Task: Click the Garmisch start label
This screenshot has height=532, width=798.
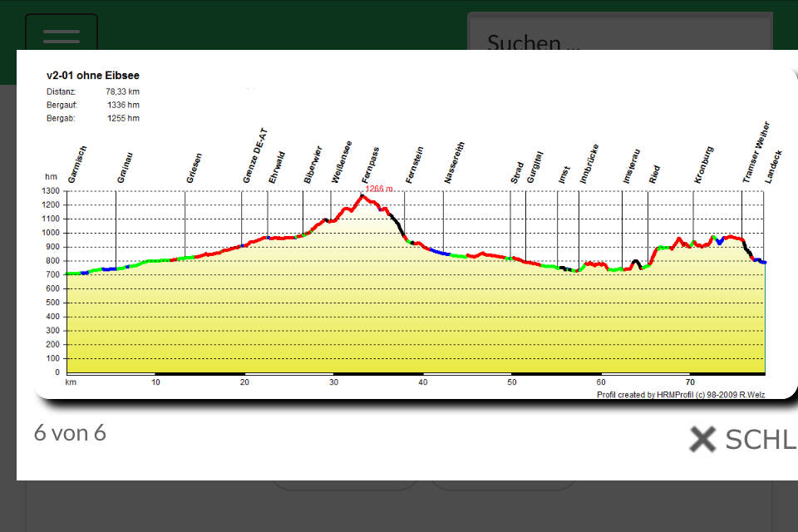Action: (77, 165)
